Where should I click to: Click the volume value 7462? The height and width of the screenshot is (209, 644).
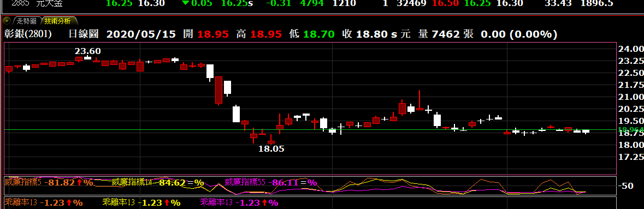(x=445, y=34)
